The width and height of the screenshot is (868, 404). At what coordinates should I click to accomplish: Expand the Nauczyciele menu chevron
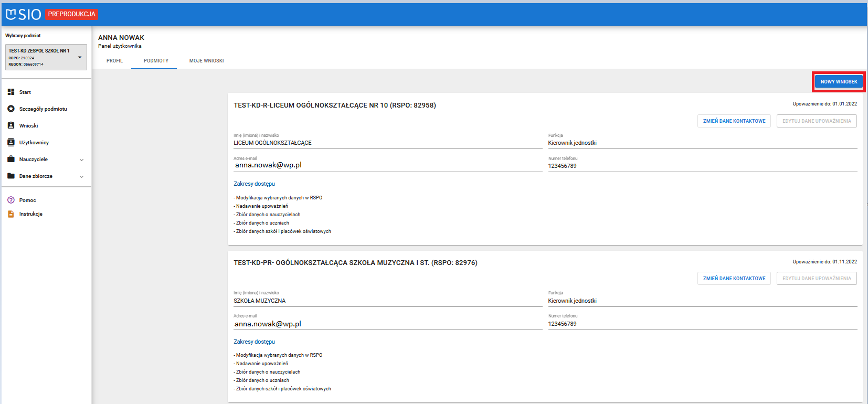click(x=81, y=160)
